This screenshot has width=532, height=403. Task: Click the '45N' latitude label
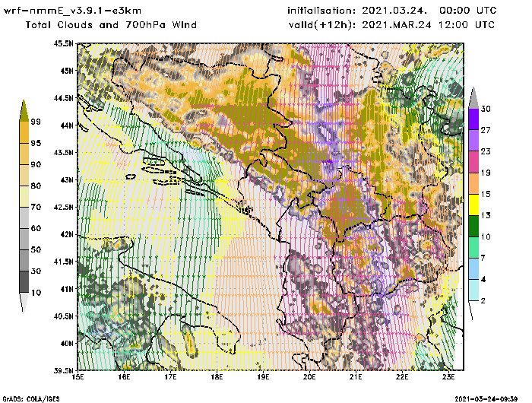pyautogui.click(x=67, y=71)
